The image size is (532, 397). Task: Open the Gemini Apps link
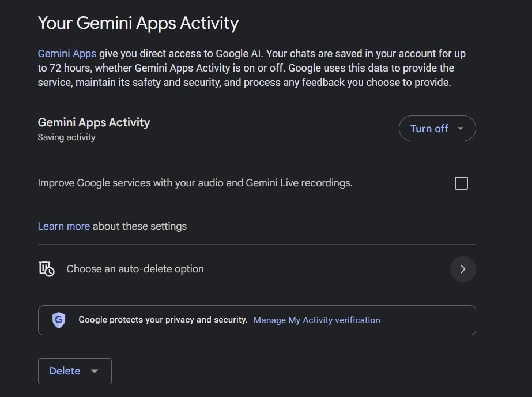point(67,54)
